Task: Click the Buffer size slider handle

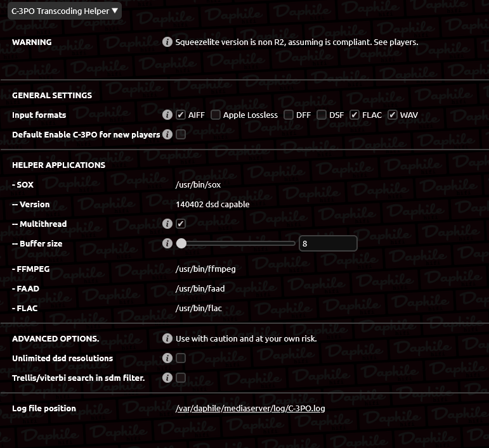Action: point(181,243)
